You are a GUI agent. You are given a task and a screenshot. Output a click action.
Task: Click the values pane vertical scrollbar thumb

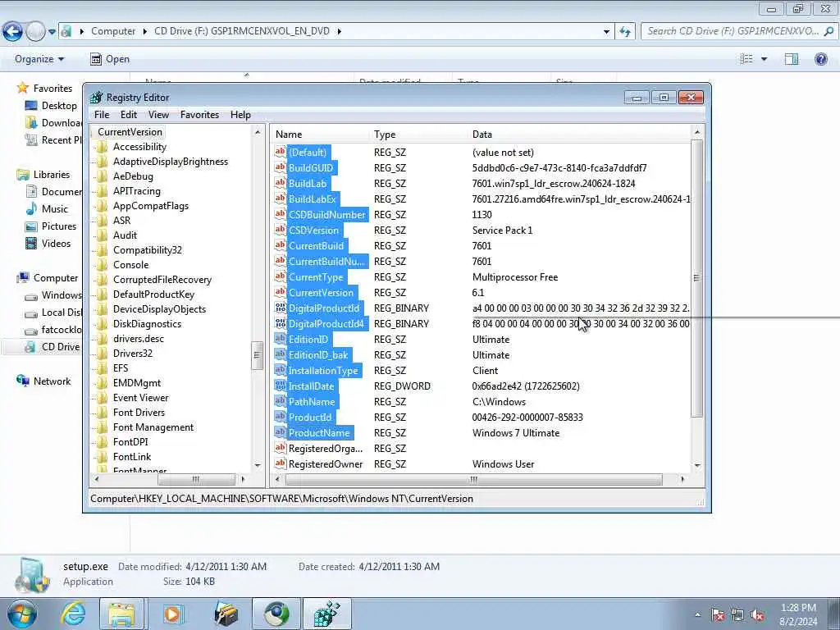(x=696, y=278)
